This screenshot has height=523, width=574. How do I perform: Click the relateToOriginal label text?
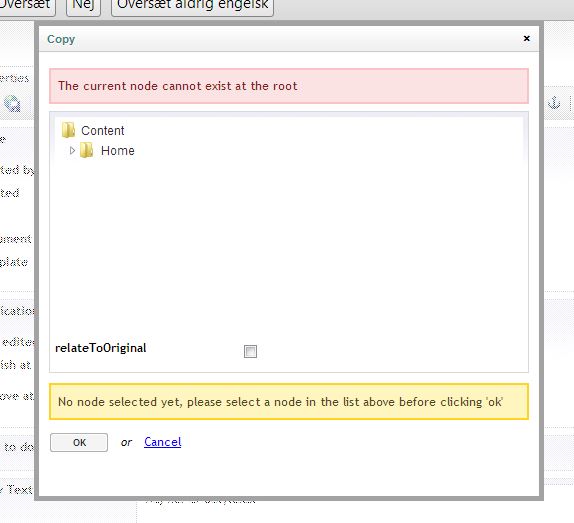[x=101, y=348]
